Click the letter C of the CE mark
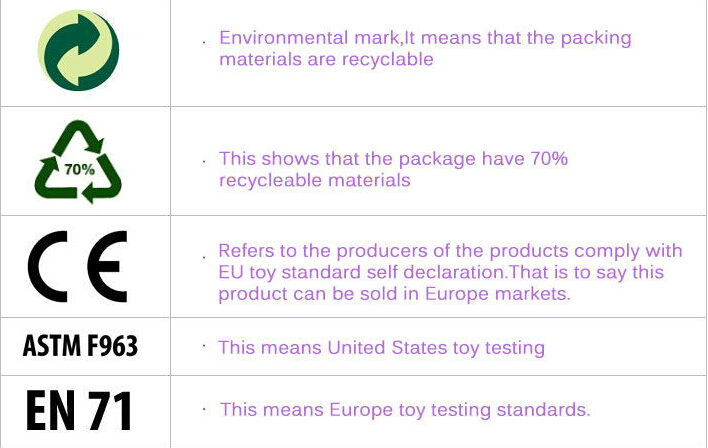 click(x=47, y=266)
